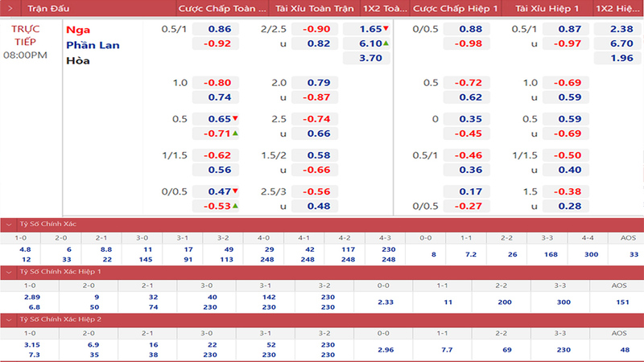The width and height of the screenshot is (644, 362).
Task: Click the red down arrow beside odds 1.65
Action: point(386,28)
